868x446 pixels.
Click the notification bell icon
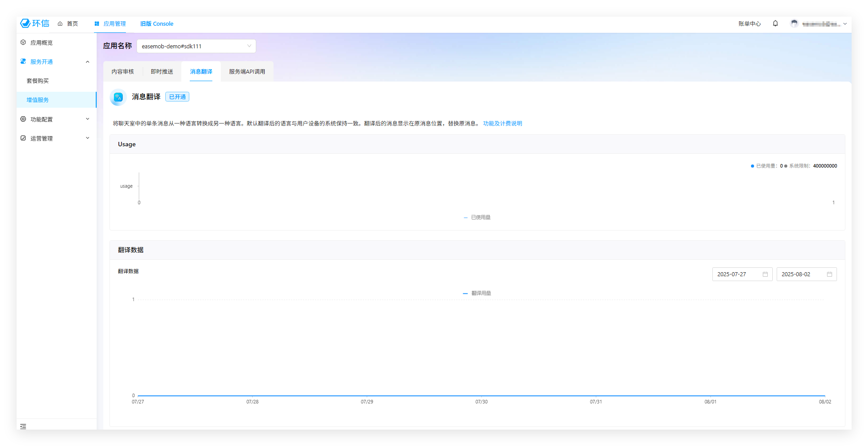[775, 23]
